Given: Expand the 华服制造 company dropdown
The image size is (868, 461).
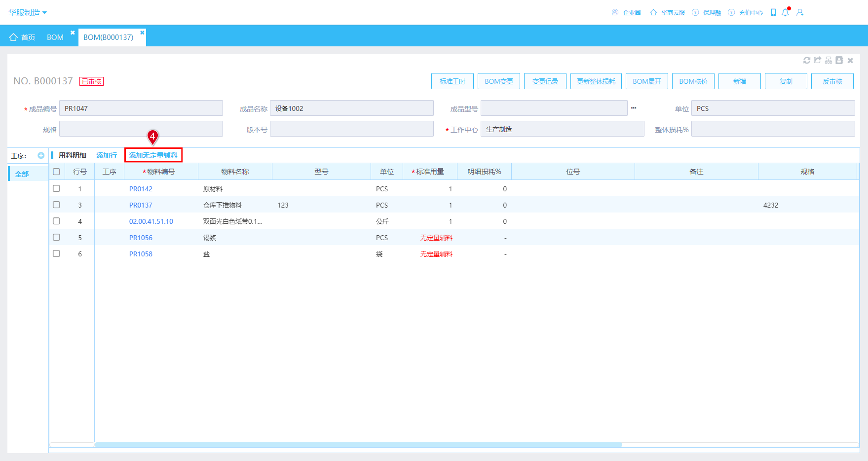Looking at the screenshot, I should tap(28, 12).
